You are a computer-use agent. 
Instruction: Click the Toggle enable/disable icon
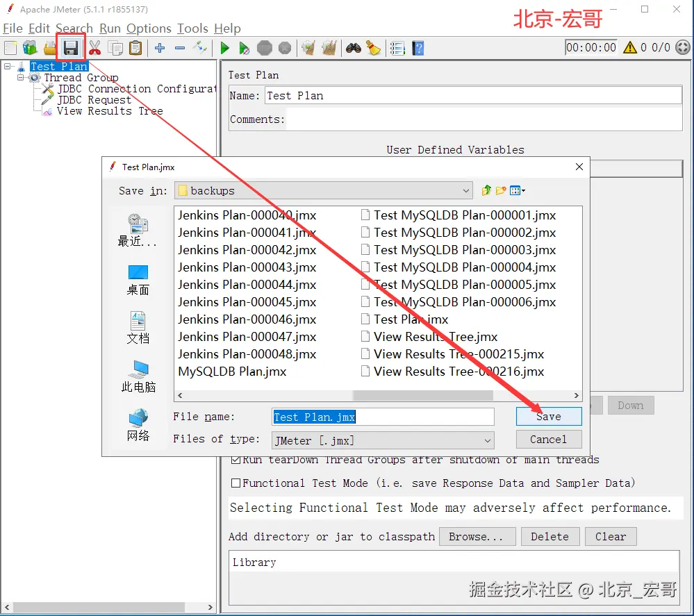click(200, 47)
